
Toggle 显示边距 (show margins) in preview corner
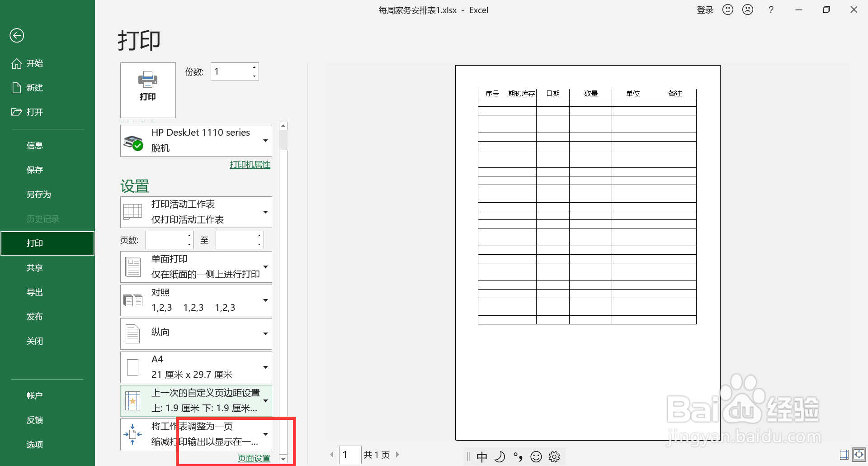click(x=844, y=455)
